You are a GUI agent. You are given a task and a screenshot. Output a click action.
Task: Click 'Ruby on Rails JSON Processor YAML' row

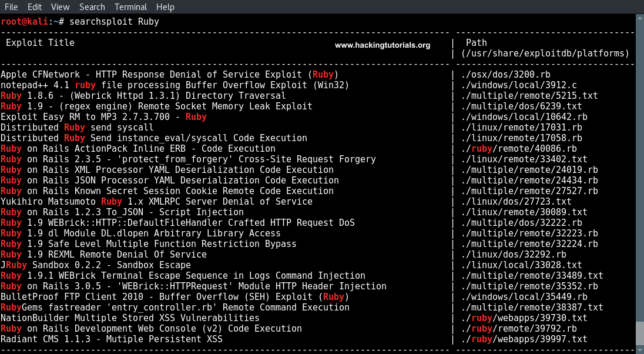coord(170,181)
